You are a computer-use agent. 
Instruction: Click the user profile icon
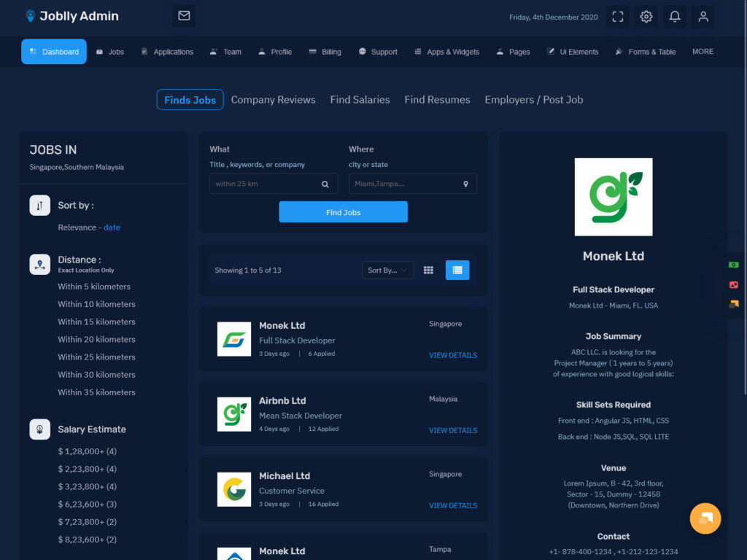703,17
